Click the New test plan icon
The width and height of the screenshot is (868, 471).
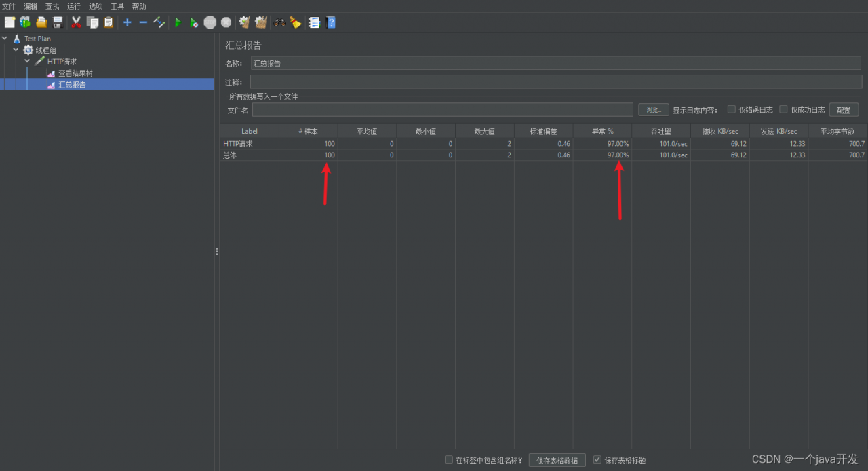pos(9,22)
